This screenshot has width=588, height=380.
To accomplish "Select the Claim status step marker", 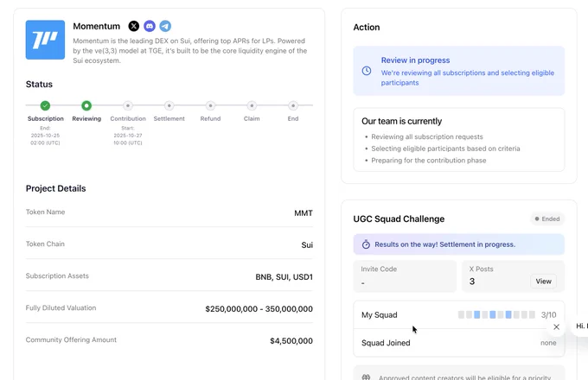I will [252, 105].
